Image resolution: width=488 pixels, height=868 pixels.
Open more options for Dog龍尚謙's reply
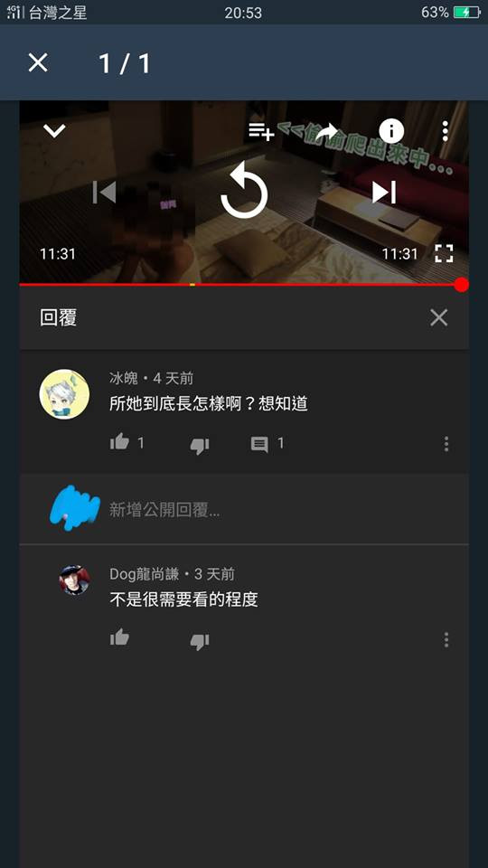tap(446, 640)
